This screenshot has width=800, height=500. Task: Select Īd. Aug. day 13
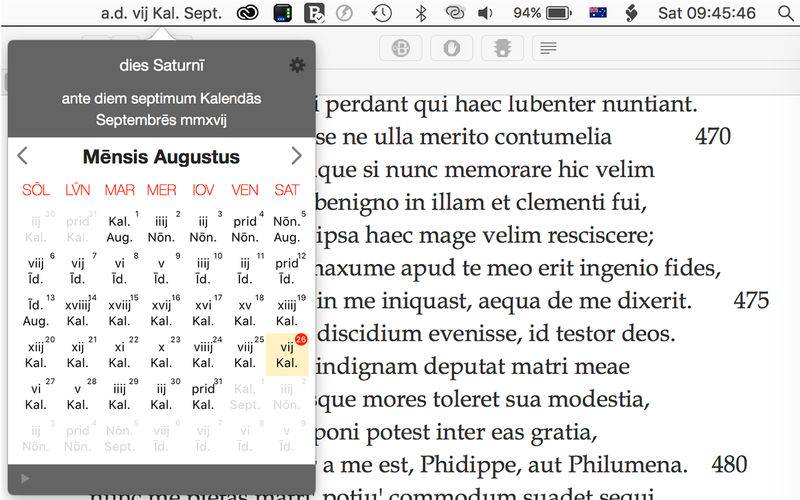[36, 313]
